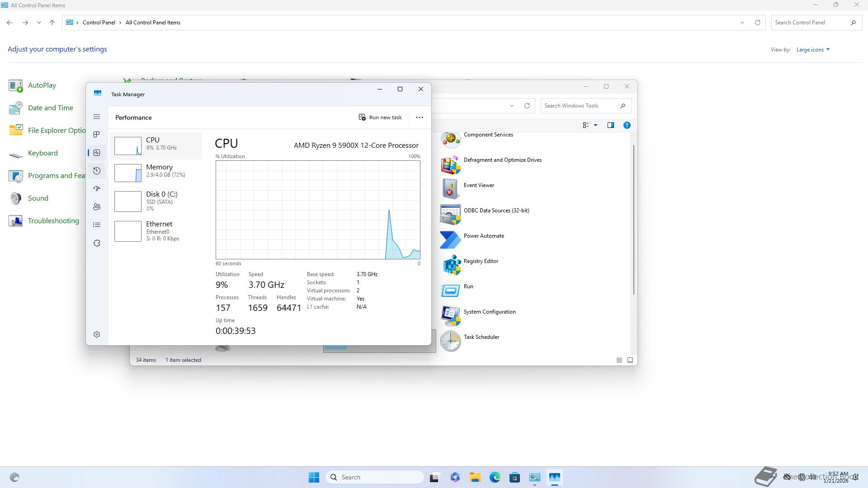
Task: Toggle the preview pane in Windows Tools
Action: (x=611, y=125)
